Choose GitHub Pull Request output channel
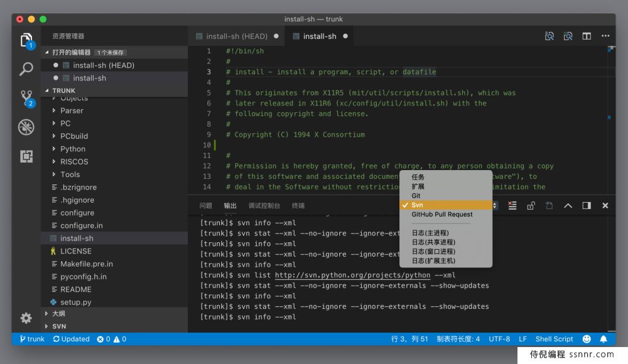This screenshot has width=628, height=364. [x=446, y=214]
